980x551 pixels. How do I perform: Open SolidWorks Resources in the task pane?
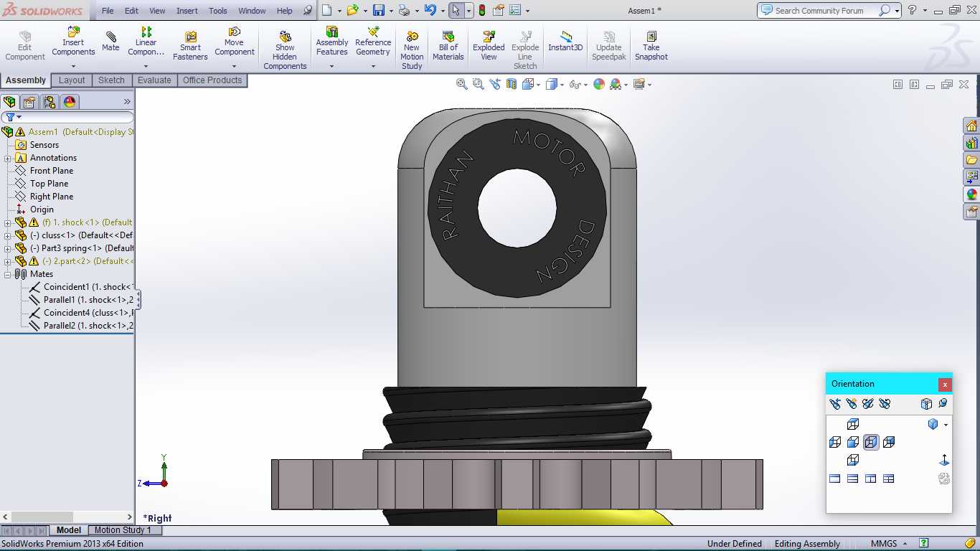click(x=972, y=126)
